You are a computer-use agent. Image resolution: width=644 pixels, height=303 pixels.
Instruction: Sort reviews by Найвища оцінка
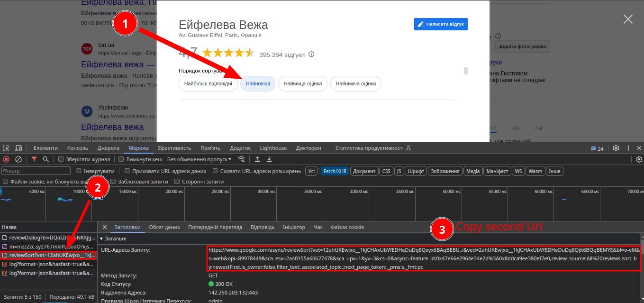303,83
